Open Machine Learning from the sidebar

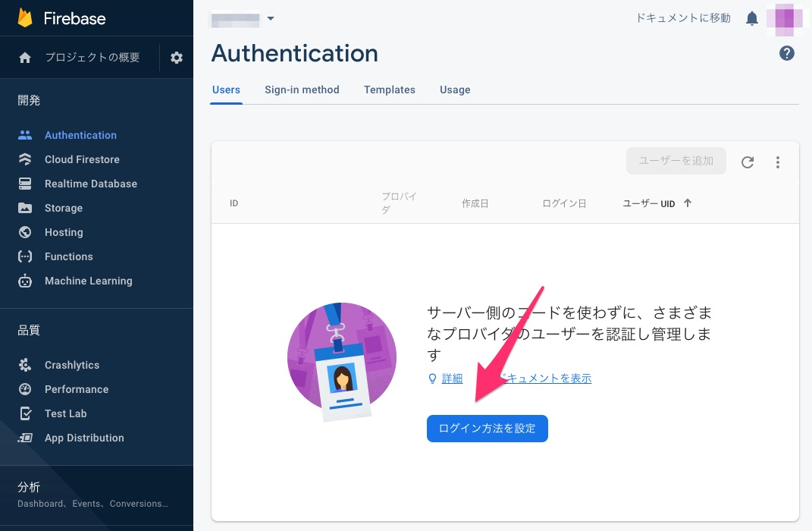coord(89,281)
